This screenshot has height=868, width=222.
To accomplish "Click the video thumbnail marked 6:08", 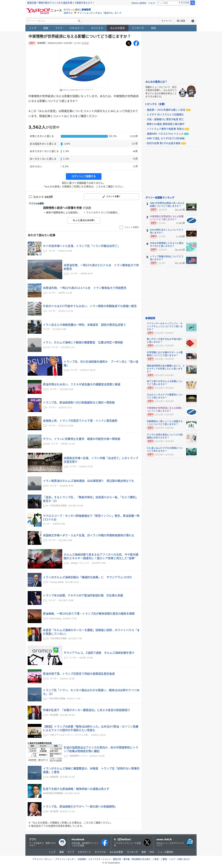I will [34, 731].
